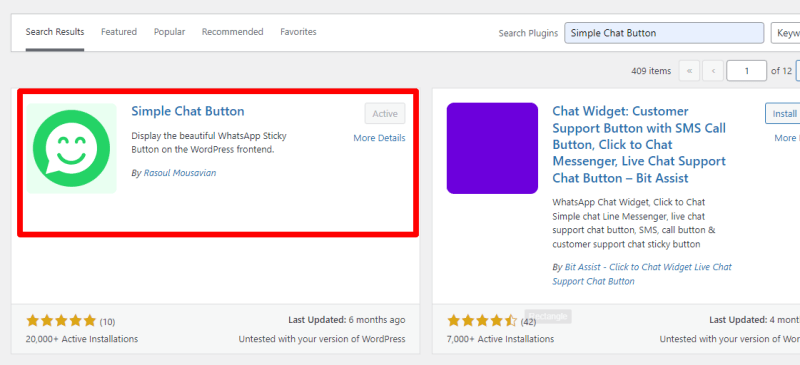Click Simple Chat Button's Untested with WordPress text

point(322,338)
